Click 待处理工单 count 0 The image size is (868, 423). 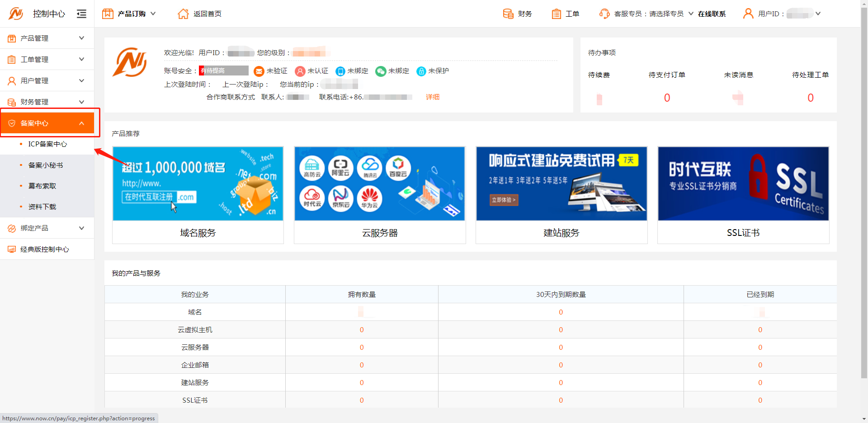coord(811,98)
